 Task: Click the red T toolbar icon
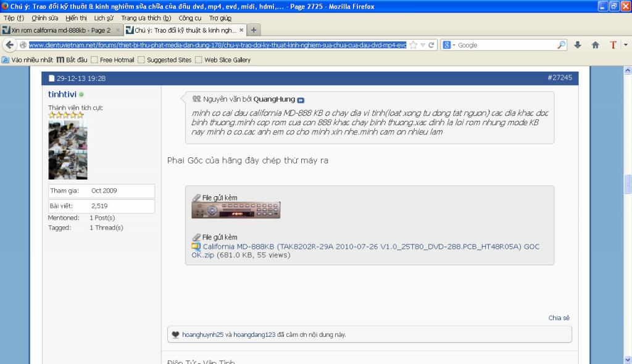[613, 45]
